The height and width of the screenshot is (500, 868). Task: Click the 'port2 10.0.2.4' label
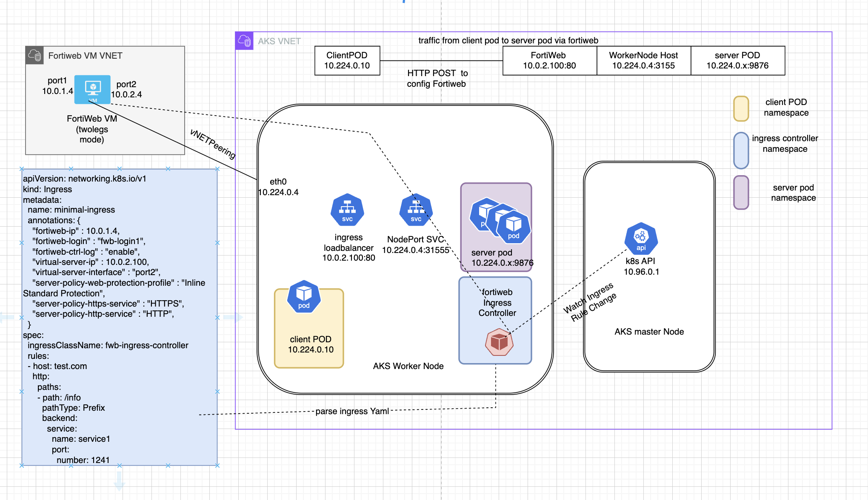pos(126,89)
